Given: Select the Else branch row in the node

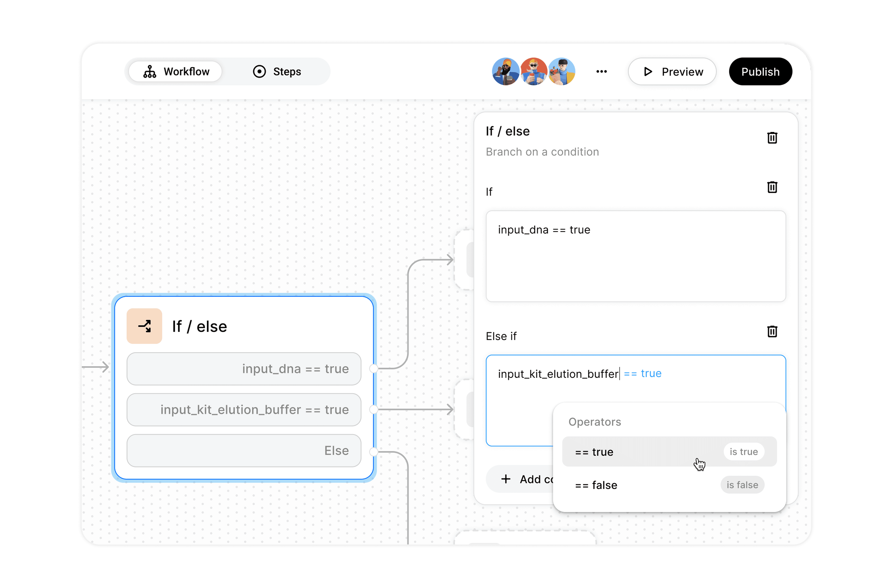Looking at the screenshot, I should coord(244,450).
